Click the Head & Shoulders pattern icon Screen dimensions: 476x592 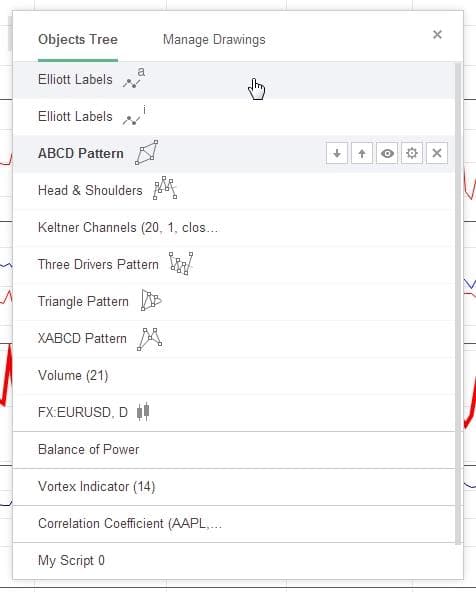tap(165, 188)
